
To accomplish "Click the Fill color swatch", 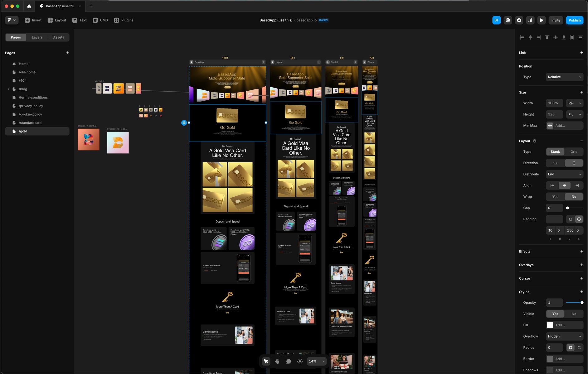I will pyautogui.click(x=550, y=325).
